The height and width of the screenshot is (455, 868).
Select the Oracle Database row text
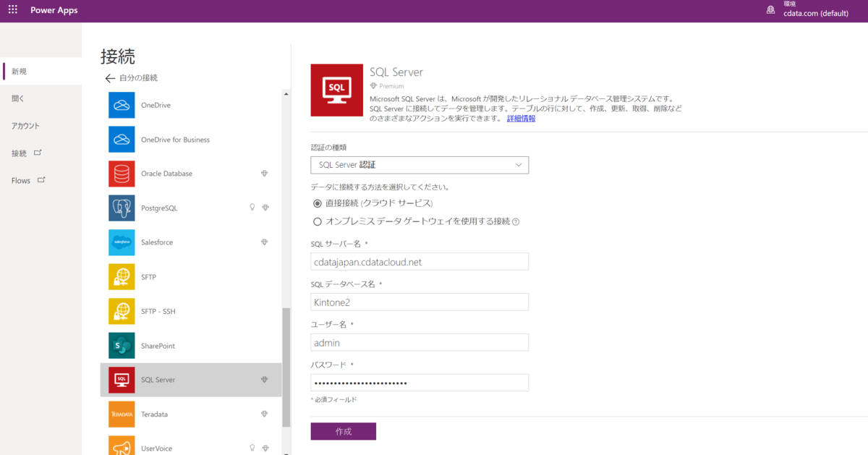coord(167,174)
